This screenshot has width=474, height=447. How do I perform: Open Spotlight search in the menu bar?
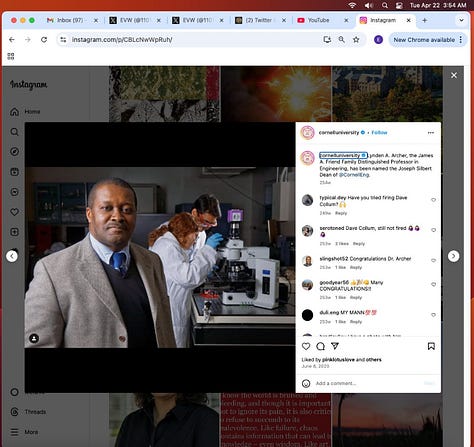click(x=385, y=5)
